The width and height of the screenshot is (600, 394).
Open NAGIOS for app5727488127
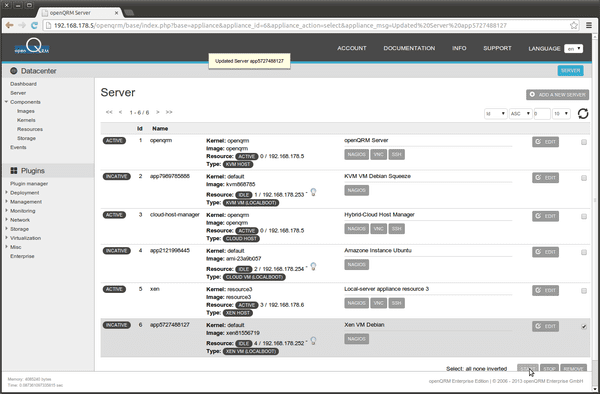point(356,339)
